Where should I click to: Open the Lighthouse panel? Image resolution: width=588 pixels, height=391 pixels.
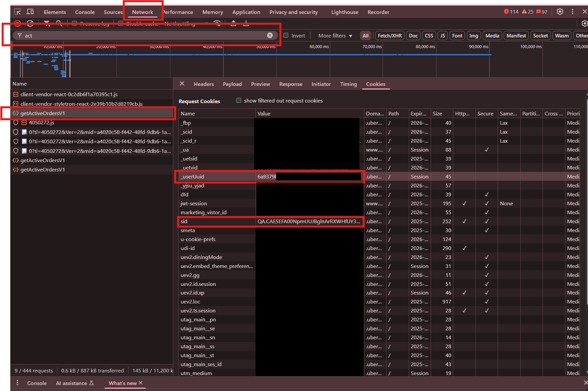coord(345,12)
